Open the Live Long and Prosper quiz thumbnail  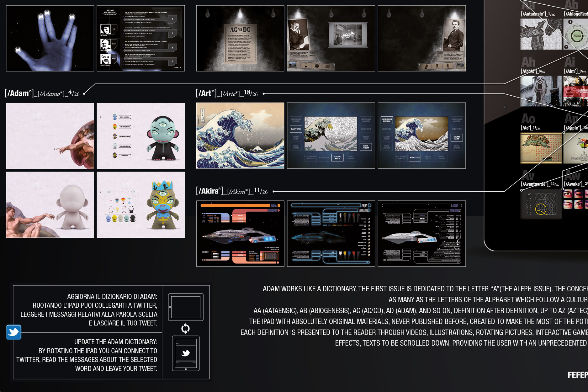[140, 38]
